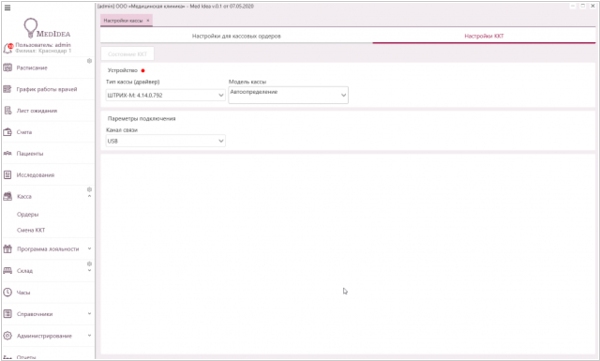Click the Лист ожидания icon
The image size is (600, 361).
point(8,111)
